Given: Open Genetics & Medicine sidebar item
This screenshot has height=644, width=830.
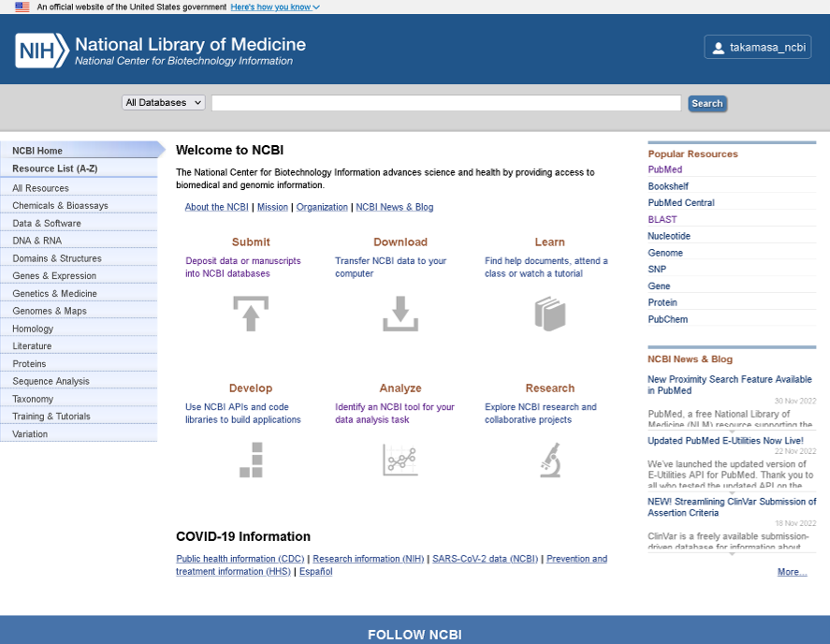Looking at the screenshot, I should coord(79,293).
